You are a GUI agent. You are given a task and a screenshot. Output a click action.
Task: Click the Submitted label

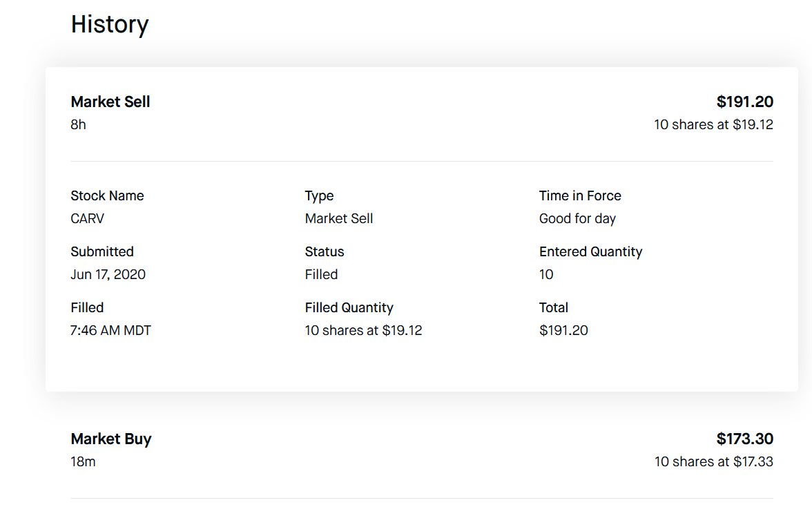pyautogui.click(x=102, y=252)
